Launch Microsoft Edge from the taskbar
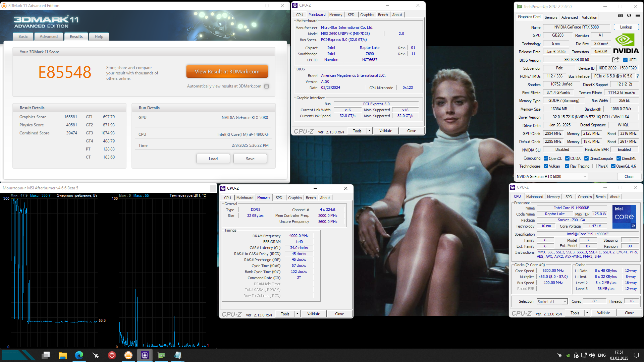The image size is (644, 362). 79,355
